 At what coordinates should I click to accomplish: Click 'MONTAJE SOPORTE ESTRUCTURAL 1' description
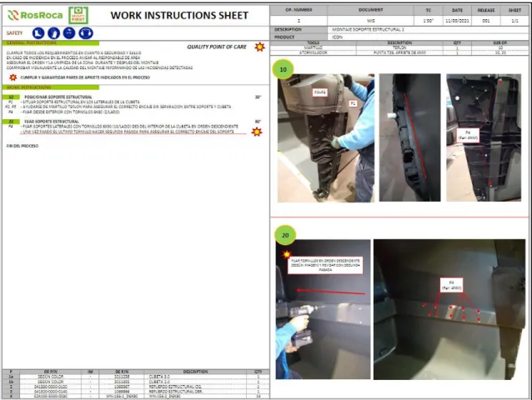368,29
